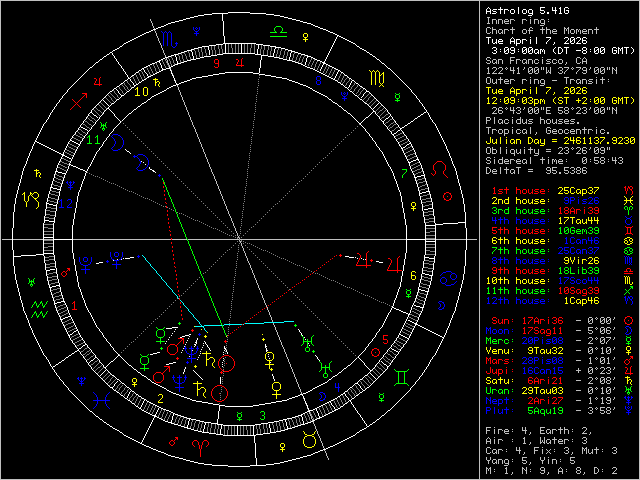Click the San Francisco, CA location line

(x=525, y=61)
